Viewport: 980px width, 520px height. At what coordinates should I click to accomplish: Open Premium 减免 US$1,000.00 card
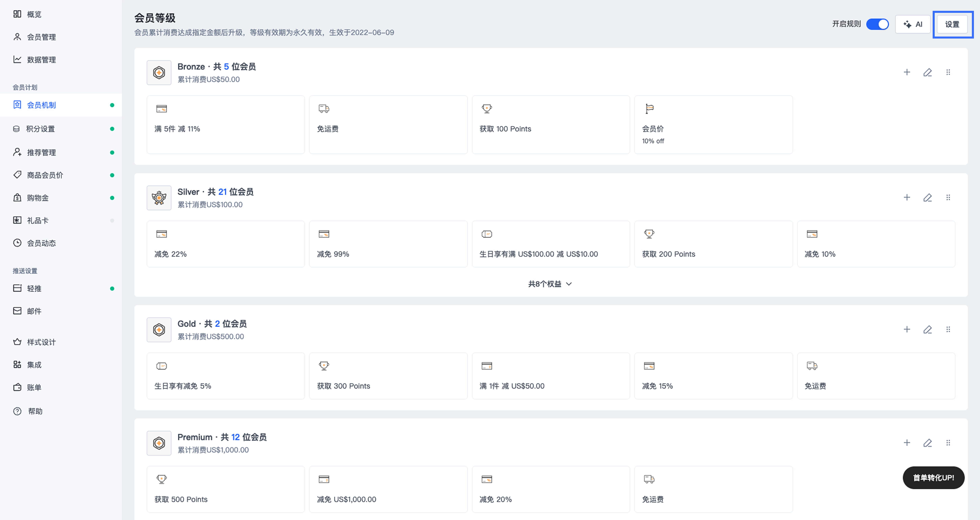[388, 489]
